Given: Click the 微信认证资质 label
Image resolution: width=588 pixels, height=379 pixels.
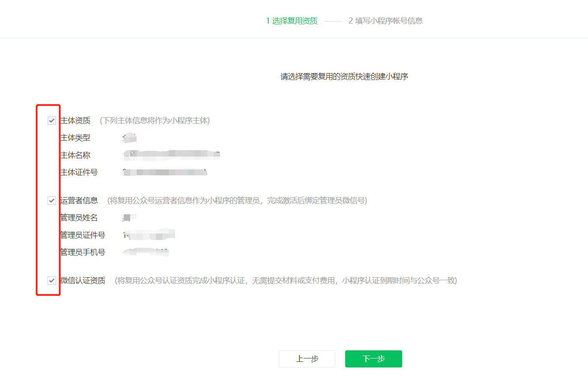Looking at the screenshot, I should pyautogui.click(x=83, y=281).
